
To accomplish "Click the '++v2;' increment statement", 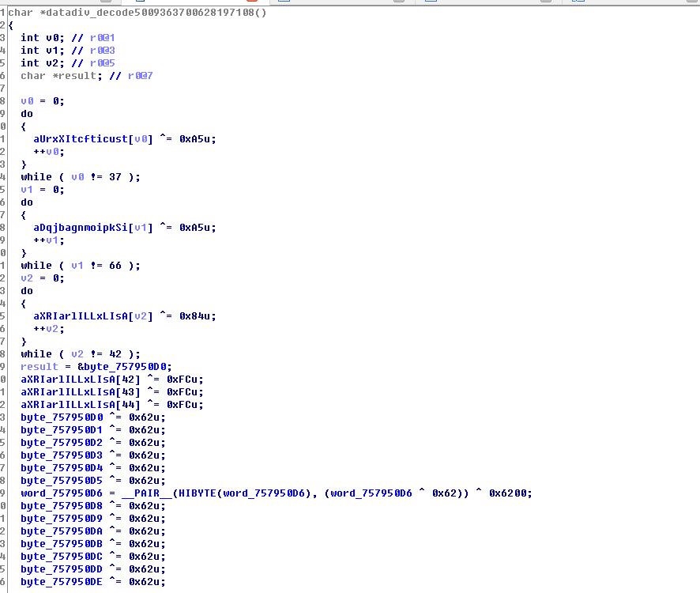I will point(49,328).
